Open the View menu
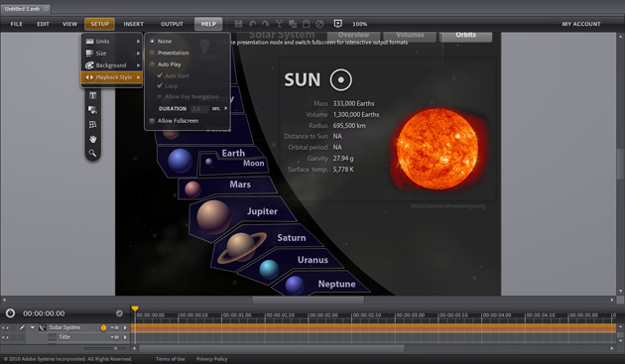 (x=69, y=24)
